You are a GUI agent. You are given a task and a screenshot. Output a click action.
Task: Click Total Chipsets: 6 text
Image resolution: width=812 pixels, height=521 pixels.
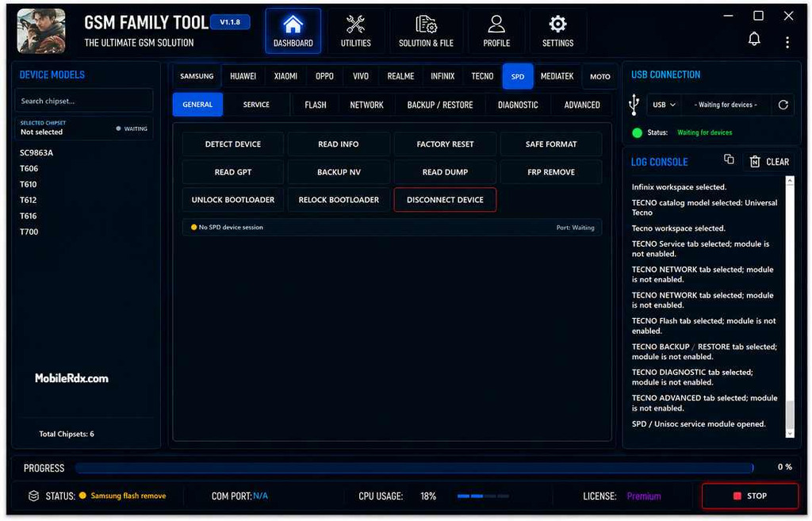[x=67, y=434]
